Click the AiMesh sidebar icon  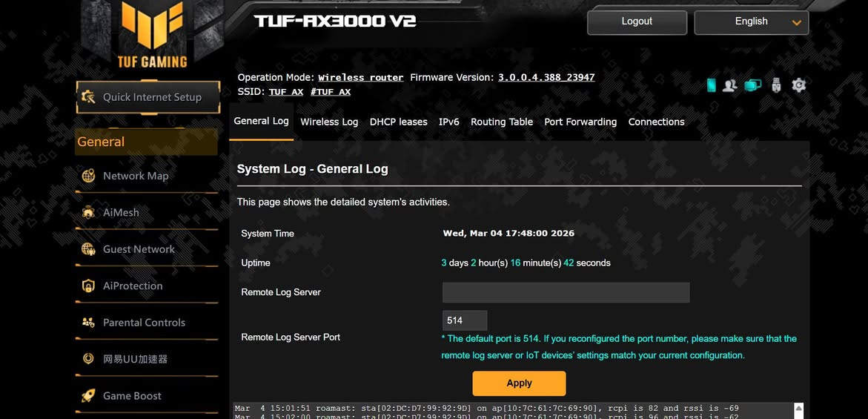[88, 213]
